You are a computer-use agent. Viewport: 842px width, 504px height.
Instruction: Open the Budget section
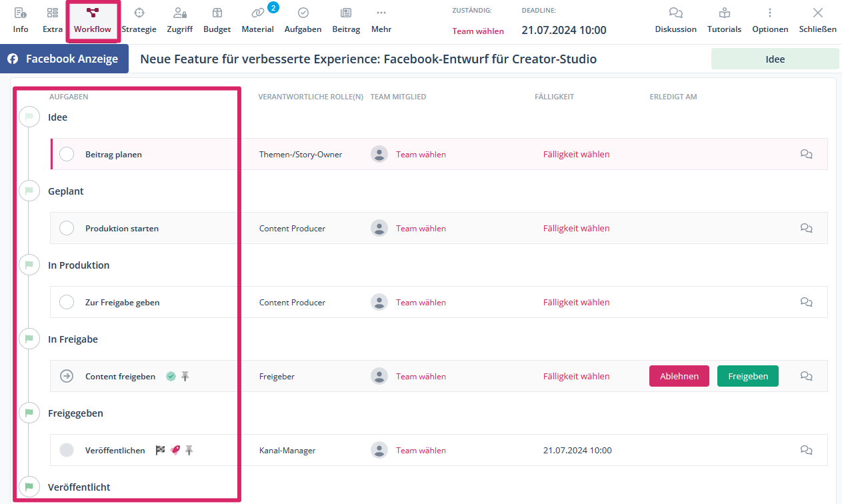click(x=217, y=20)
